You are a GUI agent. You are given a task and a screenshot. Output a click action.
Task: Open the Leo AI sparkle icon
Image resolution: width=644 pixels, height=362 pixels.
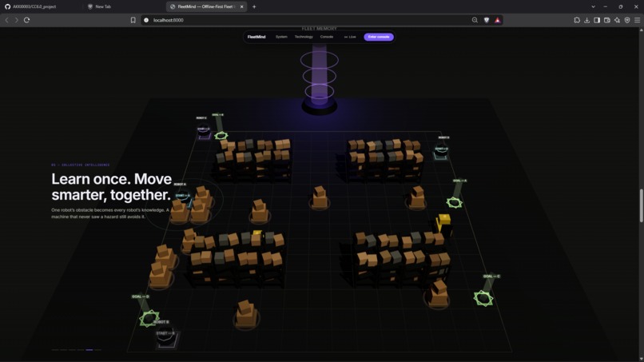click(x=617, y=20)
